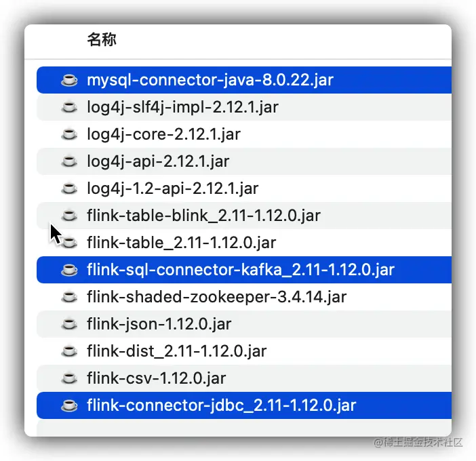Click jar icon beside log4j-core-2.12.1.jar
The width and height of the screenshot is (476, 461).
point(69,134)
